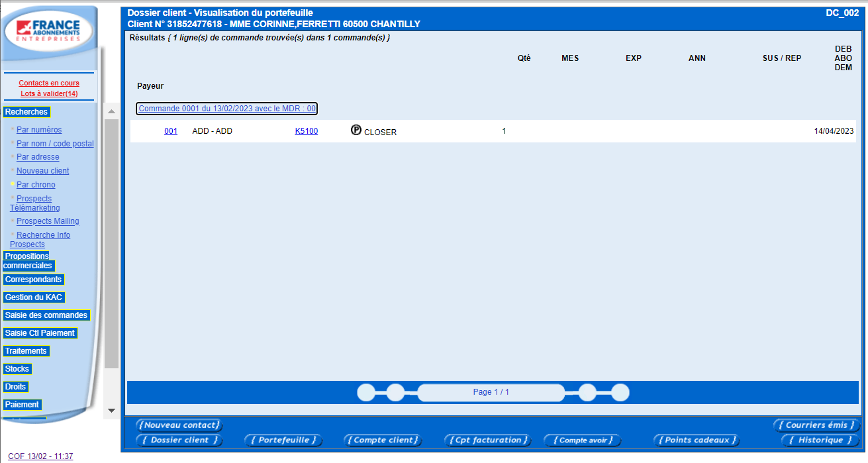Open Saisie des commandes menu

[46, 315]
